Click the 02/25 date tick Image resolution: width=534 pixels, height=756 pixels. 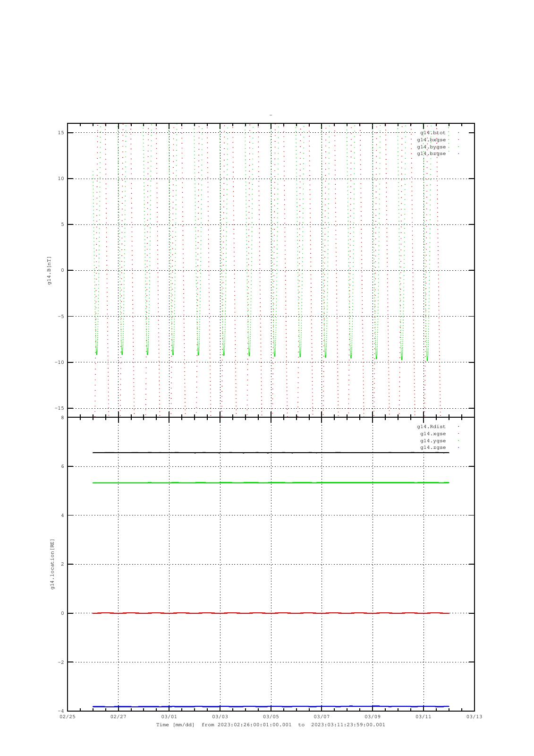[x=68, y=717]
